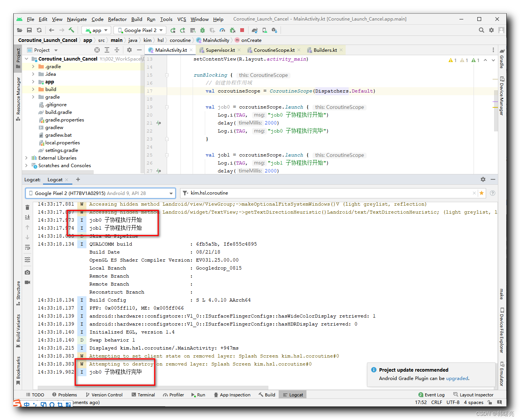The width and height of the screenshot is (520, 420).
Task: Start screen record with video icon
Action: 27,282
